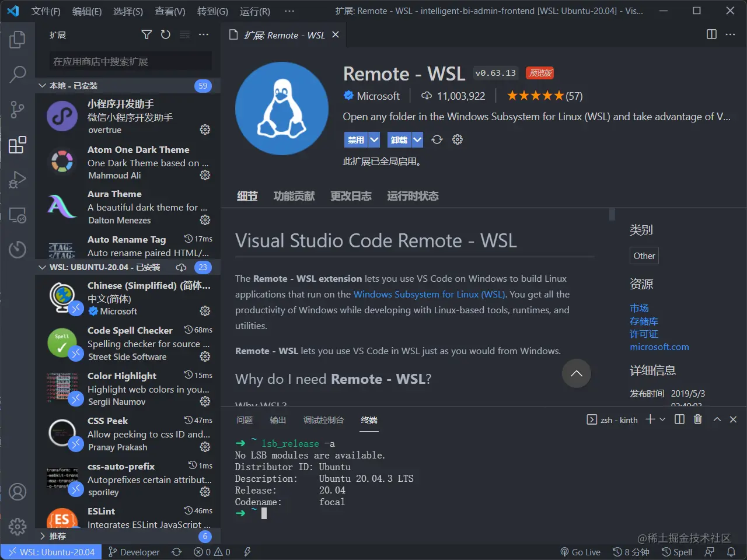Viewport: 747px width, 560px height.
Task: Split the editor to the right
Action: (711, 34)
